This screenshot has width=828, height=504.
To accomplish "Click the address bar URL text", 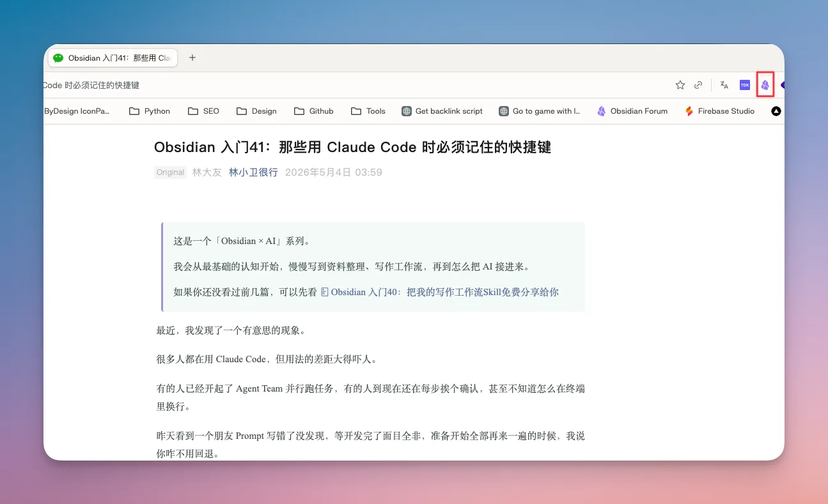I will (x=91, y=85).
